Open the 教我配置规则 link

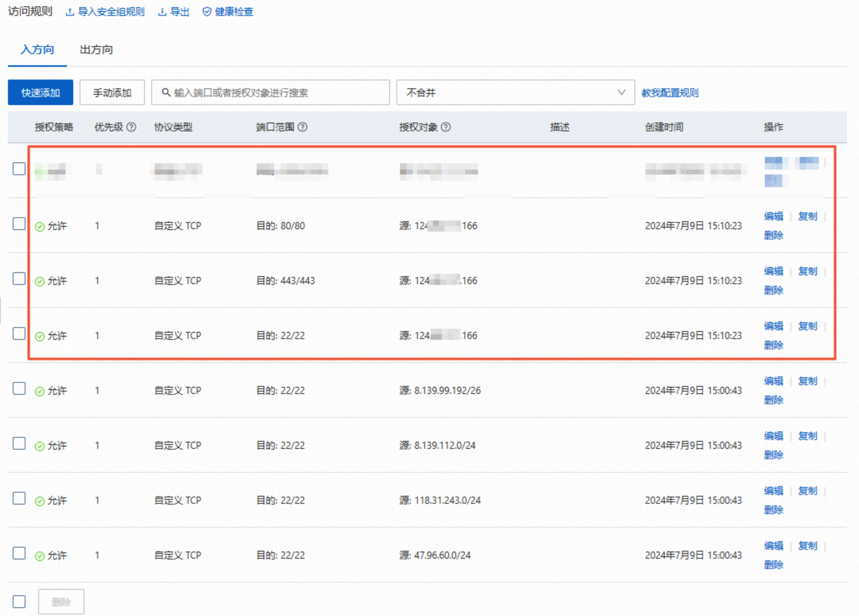670,93
